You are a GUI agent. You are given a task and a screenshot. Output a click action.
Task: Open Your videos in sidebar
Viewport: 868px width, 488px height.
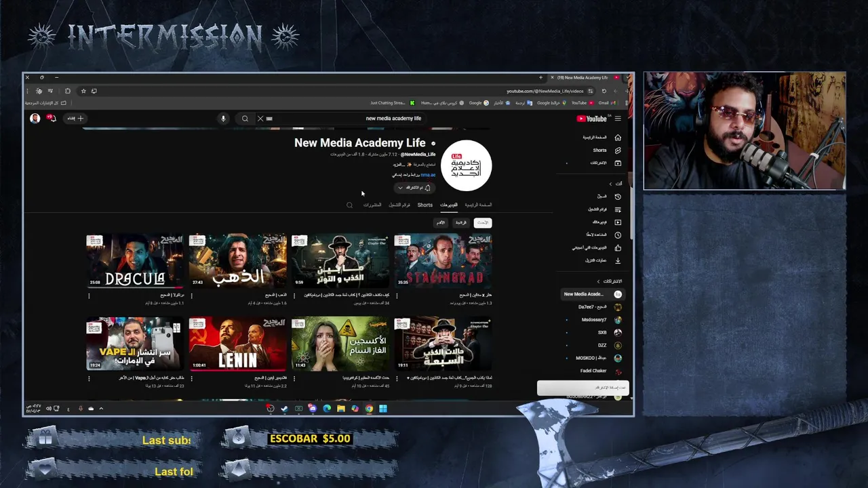(606, 222)
